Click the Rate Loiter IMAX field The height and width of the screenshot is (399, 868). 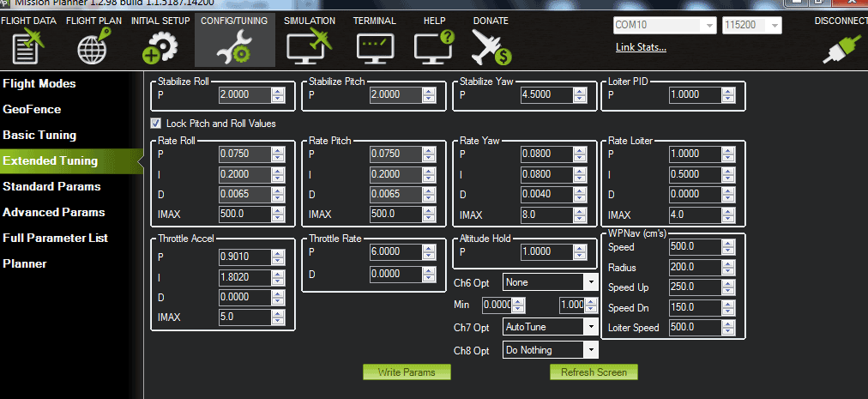pyautogui.click(x=696, y=215)
